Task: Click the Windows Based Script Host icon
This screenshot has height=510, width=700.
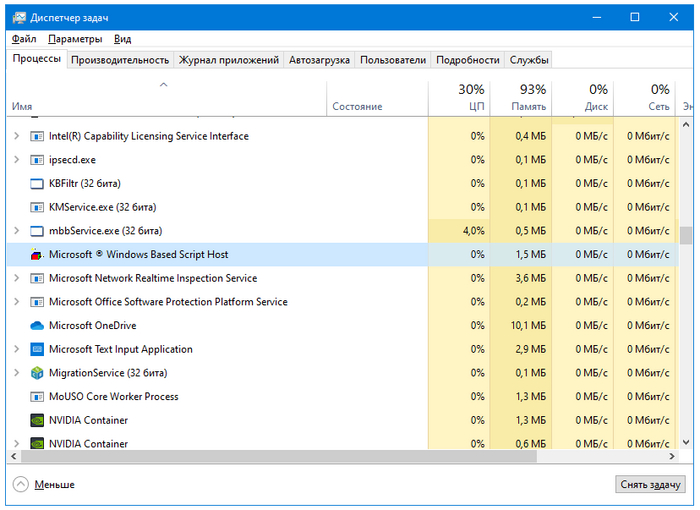Action: (38, 255)
